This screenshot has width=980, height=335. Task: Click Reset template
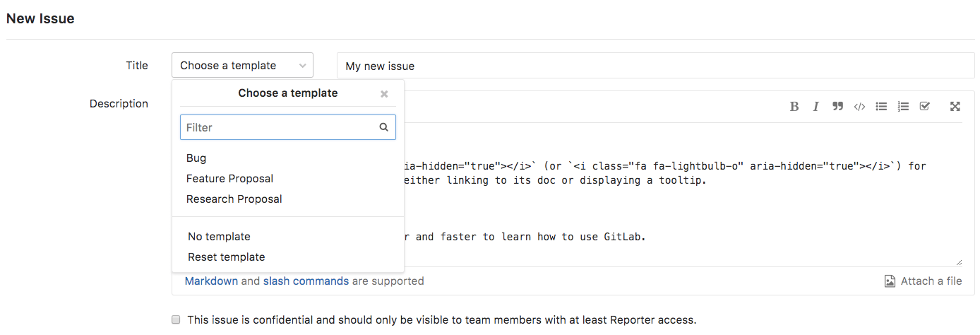pos(226,257)
